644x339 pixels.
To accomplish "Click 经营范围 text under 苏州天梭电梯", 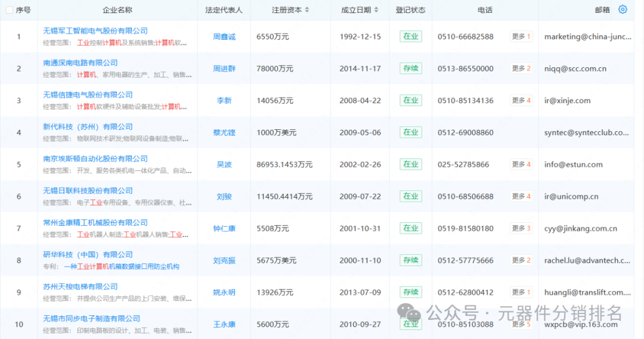I will [117, 298].
